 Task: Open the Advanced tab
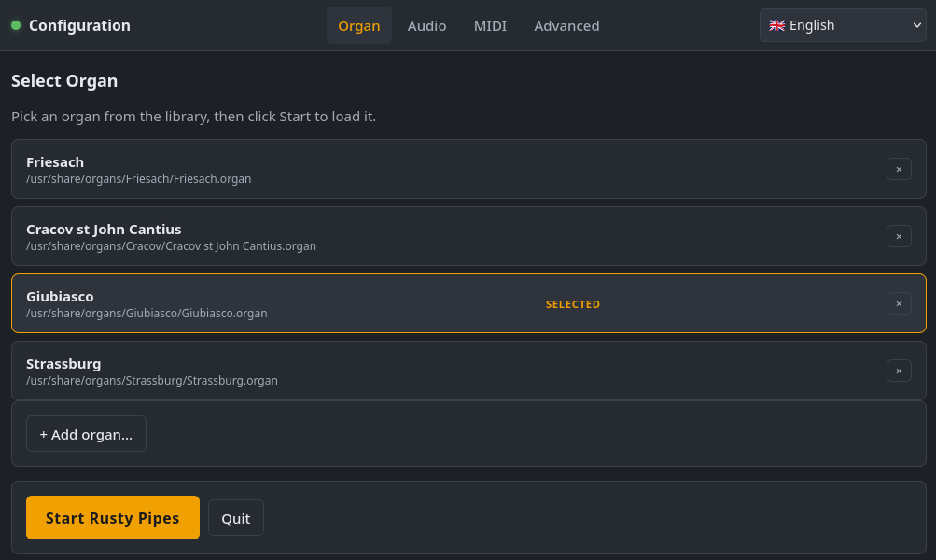pos(566,26)
